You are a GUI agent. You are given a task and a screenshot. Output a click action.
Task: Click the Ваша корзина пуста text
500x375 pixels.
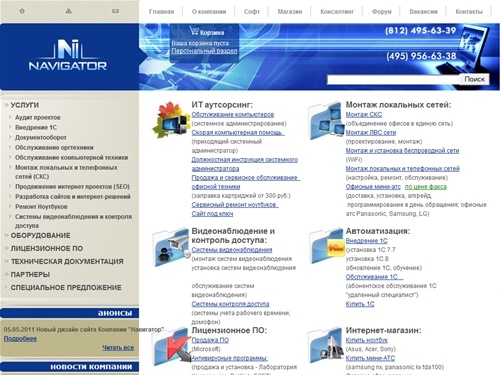click(x=200, y=43)
